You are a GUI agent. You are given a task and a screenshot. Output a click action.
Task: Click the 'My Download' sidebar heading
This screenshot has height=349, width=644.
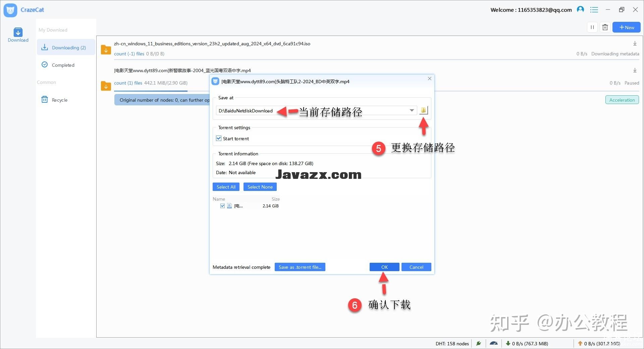(x=53, y=30)
